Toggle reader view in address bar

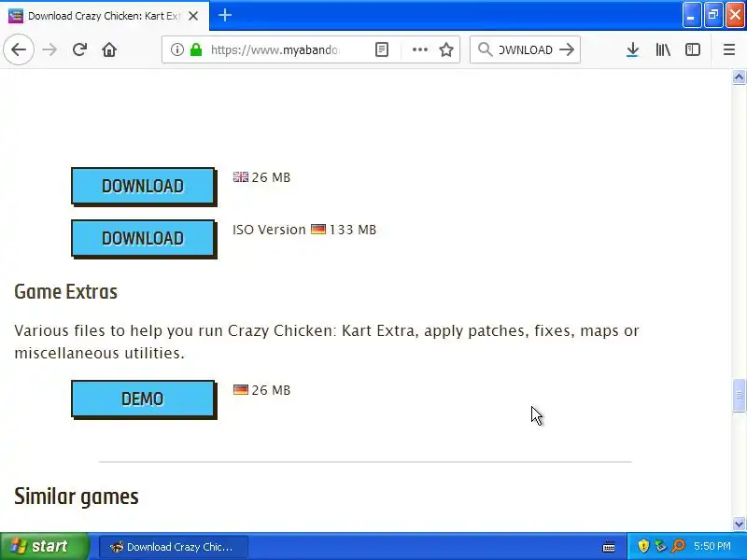pyautogui.click(x=382, y=49)
